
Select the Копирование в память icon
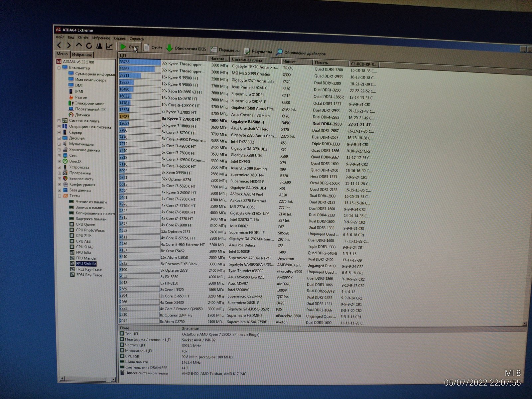(71, 213)
